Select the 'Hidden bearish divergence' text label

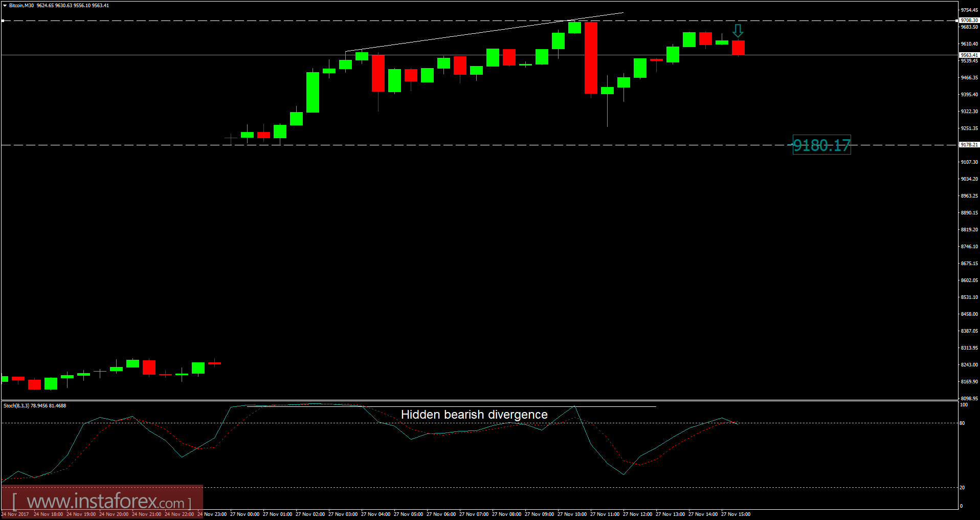(x=474, y=415)
